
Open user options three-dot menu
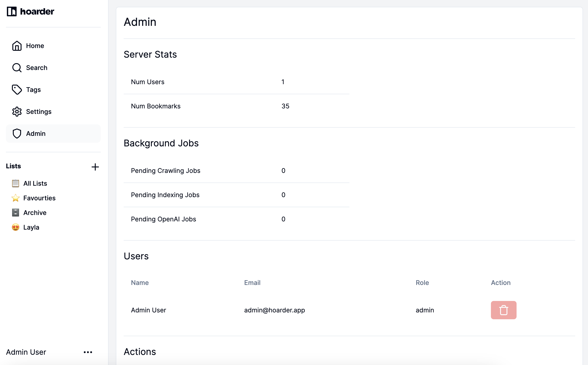88,352
